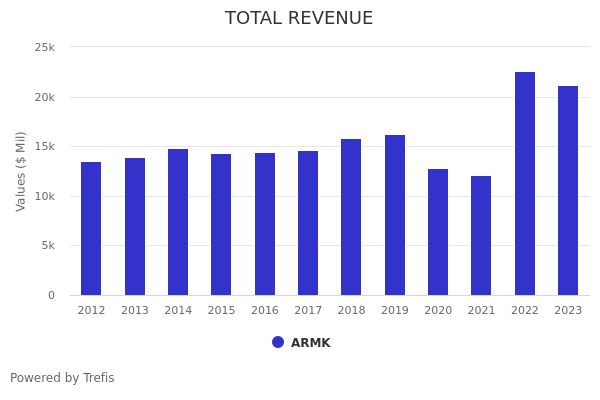This screenshot has width=600, height=400.
Task: Click the 2016 bar in chart
Action: [265, 224]
